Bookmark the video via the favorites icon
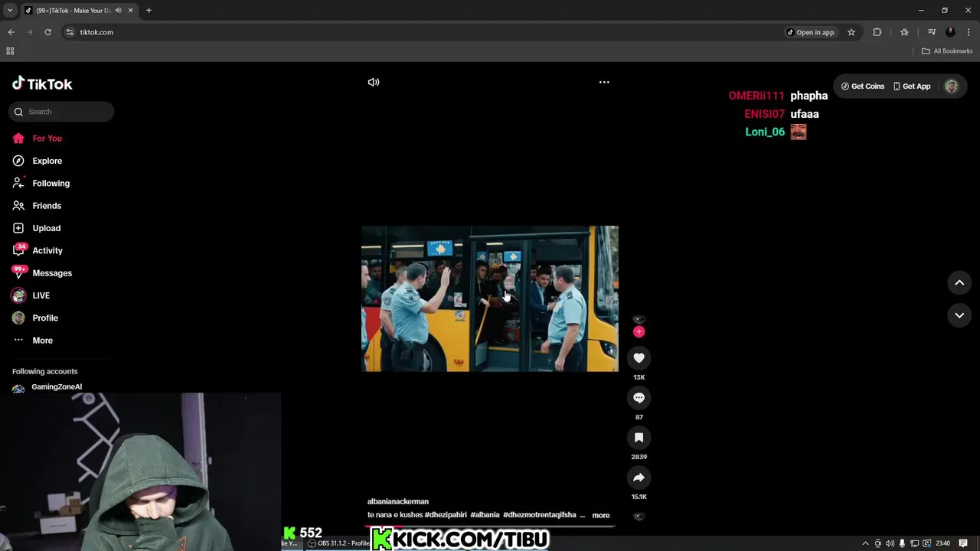 [639, 437]
